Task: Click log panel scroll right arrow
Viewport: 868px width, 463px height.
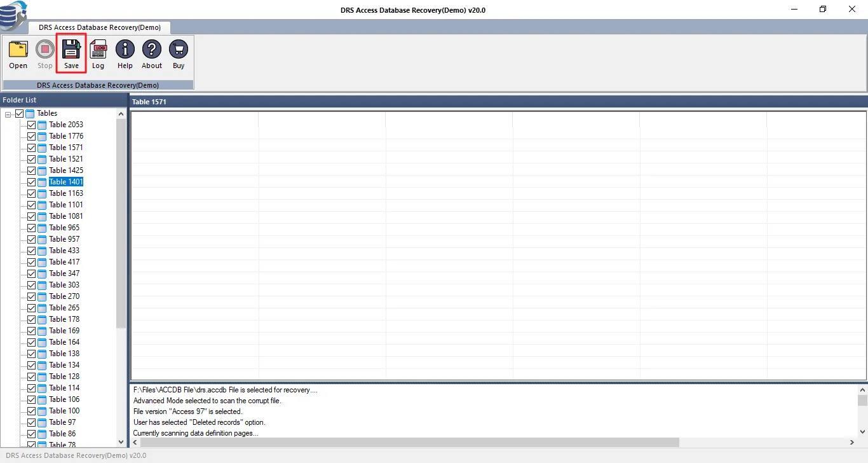Action: [x=852, y=442]
